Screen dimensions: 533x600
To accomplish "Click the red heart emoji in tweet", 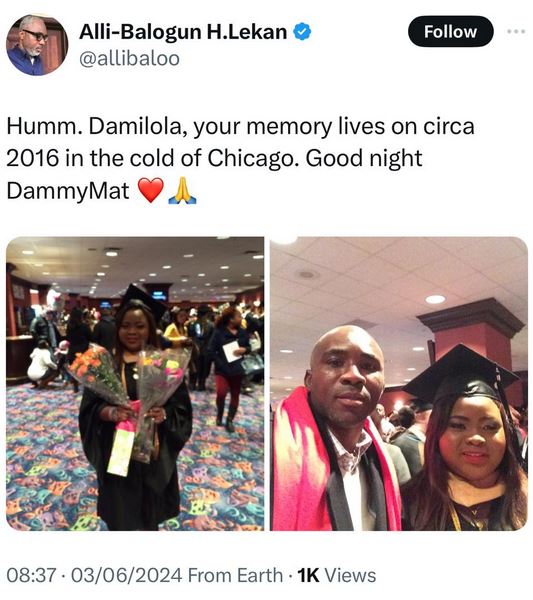I will [151, 190].
